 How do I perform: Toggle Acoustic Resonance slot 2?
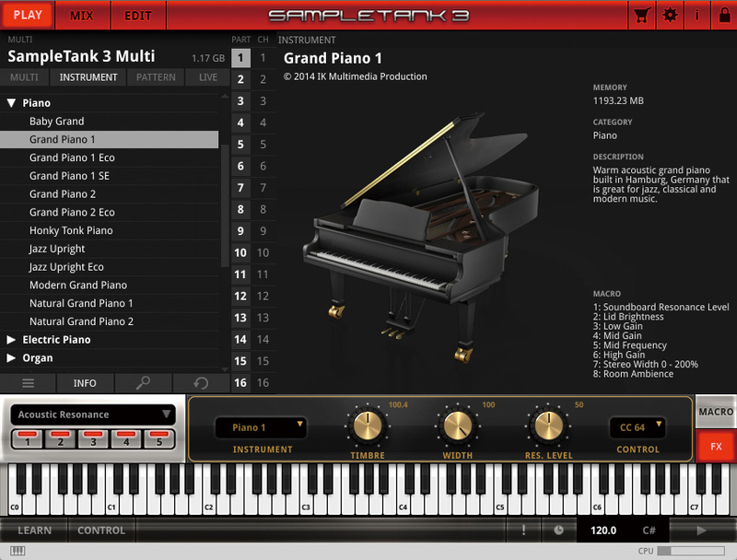pos(60,439)
